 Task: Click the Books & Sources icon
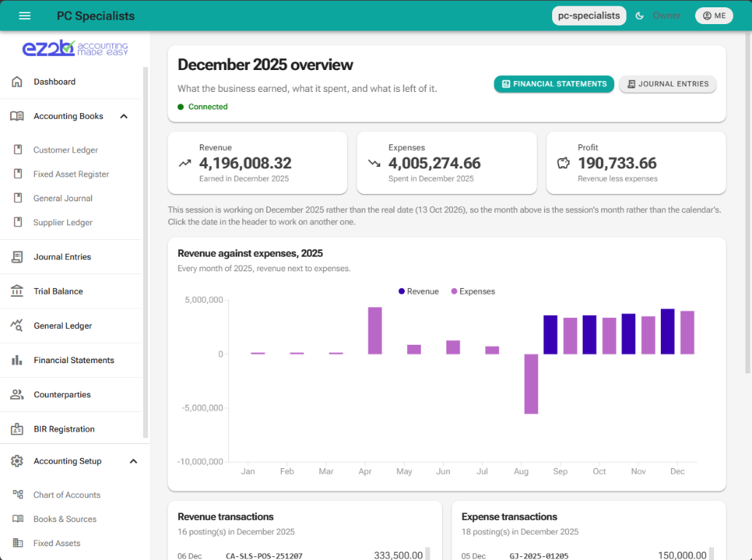tap(18, 518)
